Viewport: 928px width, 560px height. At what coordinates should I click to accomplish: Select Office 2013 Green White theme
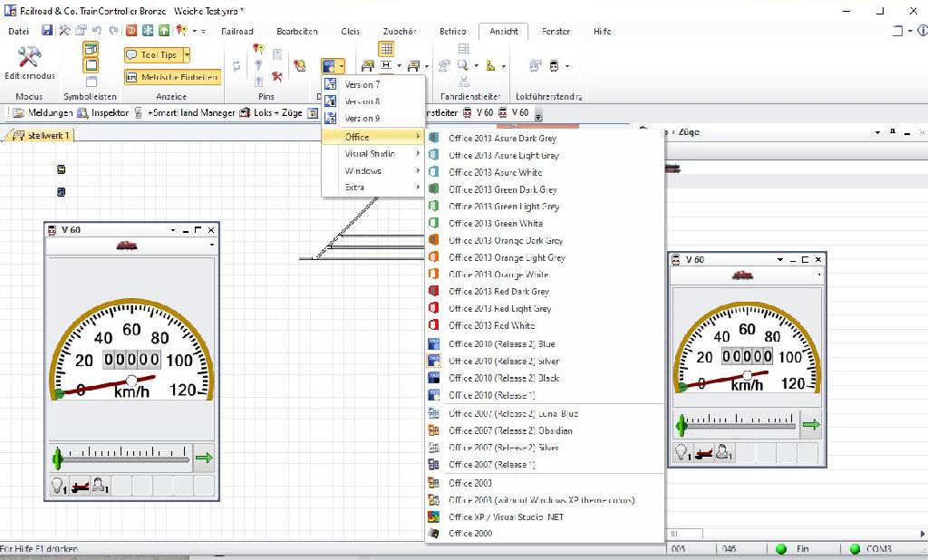(x=496, y=224)
